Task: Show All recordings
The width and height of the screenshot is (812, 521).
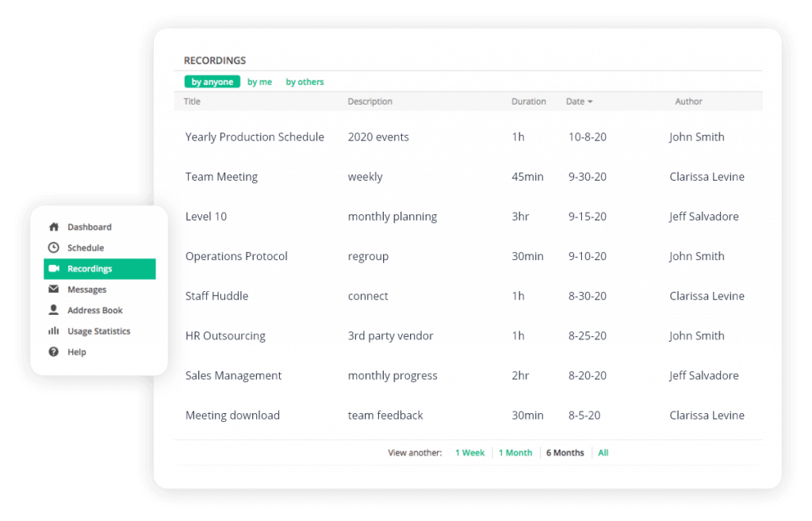Action: point(603,452)
